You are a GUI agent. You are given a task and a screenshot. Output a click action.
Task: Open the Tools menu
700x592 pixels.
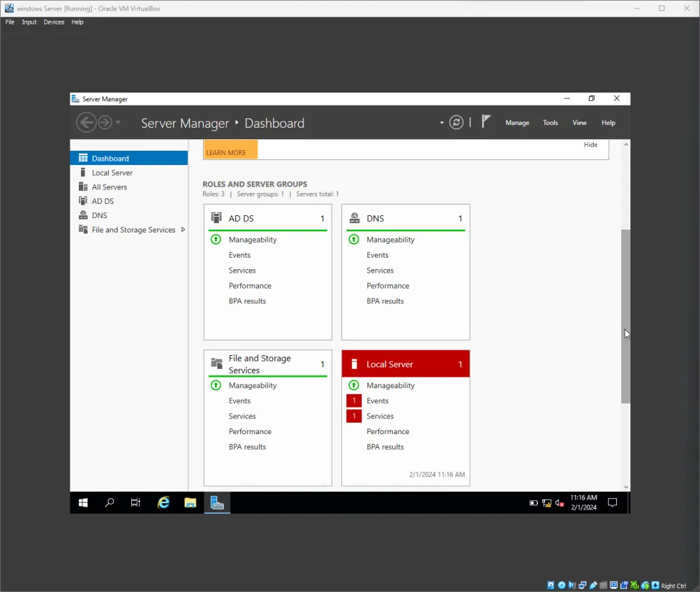550,123
